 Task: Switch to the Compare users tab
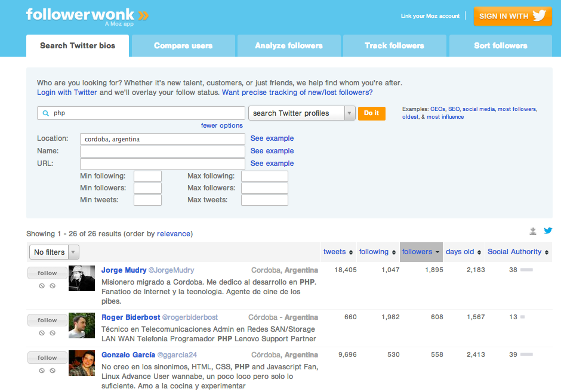pos(183,46)
